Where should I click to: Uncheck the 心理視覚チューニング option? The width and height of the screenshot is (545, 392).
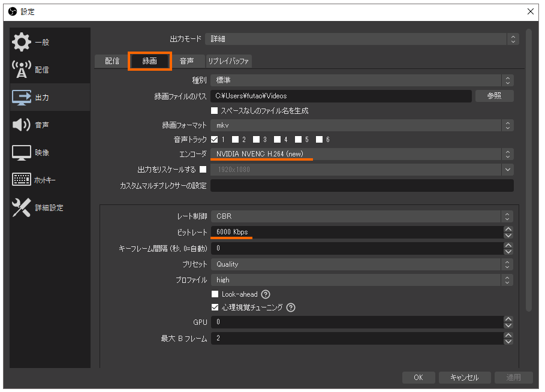[215, 307]
